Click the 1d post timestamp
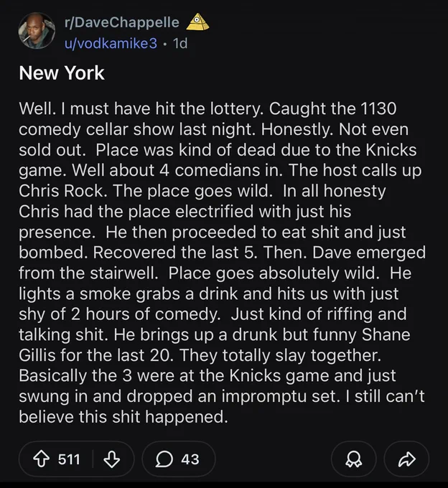Viewport: 448px width, 488px height. (x=180, y=43)
